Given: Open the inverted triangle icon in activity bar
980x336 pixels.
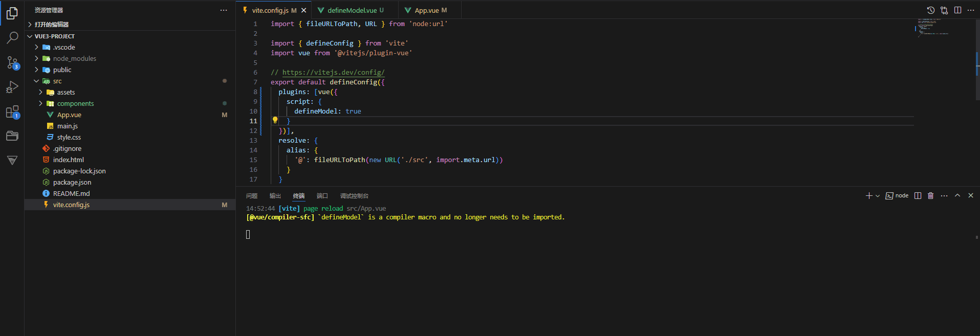Looking at the screenshot, I should (x=12, y=160).
